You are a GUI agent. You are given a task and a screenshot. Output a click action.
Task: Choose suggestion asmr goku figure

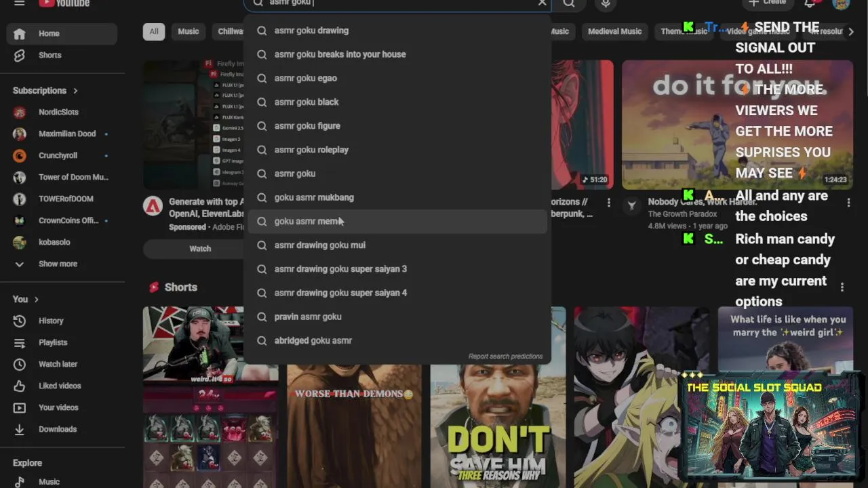397,125
